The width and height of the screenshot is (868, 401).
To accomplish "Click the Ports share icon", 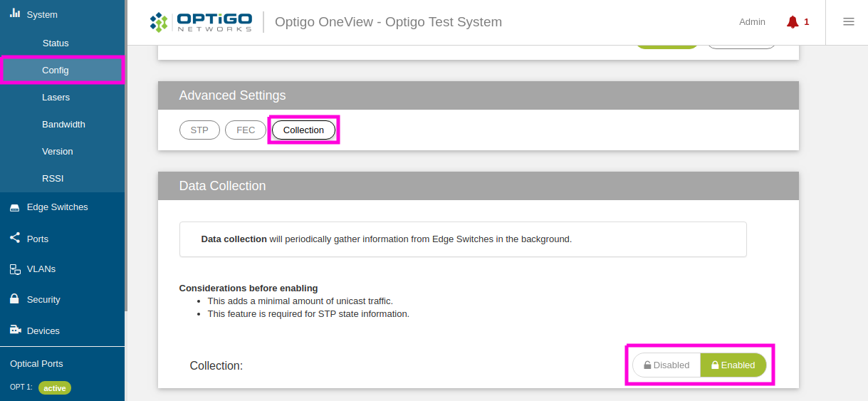I will (x=15, y=238).
